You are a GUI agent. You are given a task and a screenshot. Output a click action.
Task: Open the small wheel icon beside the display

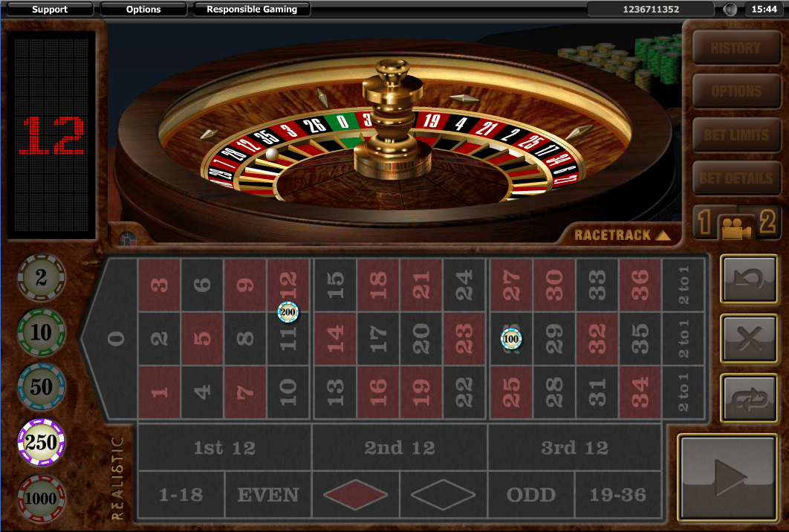(x=127, y=238)
